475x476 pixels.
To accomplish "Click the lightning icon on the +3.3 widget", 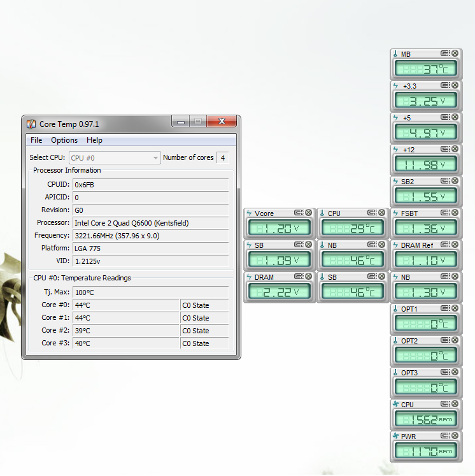I will tap(395, 85).
